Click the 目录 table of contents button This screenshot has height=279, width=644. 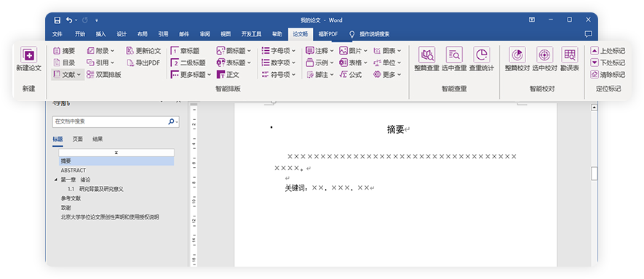[64, 62]
